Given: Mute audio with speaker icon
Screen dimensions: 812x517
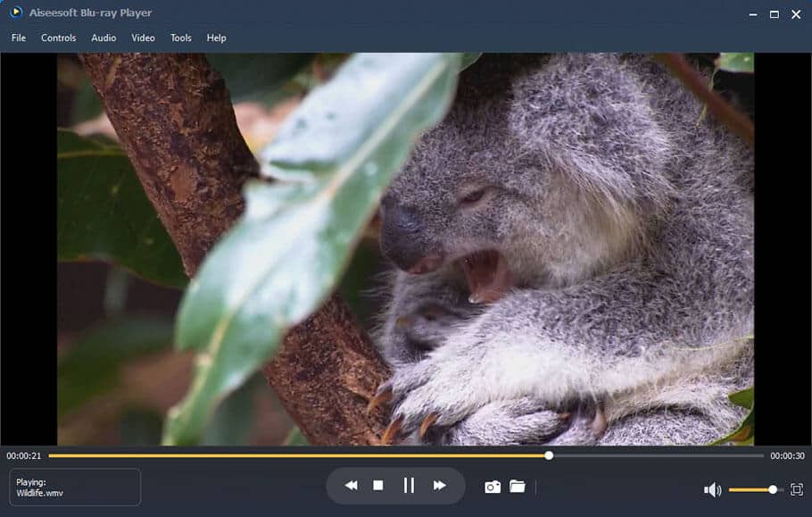Looking at the screenshot, I should point(713,489).
